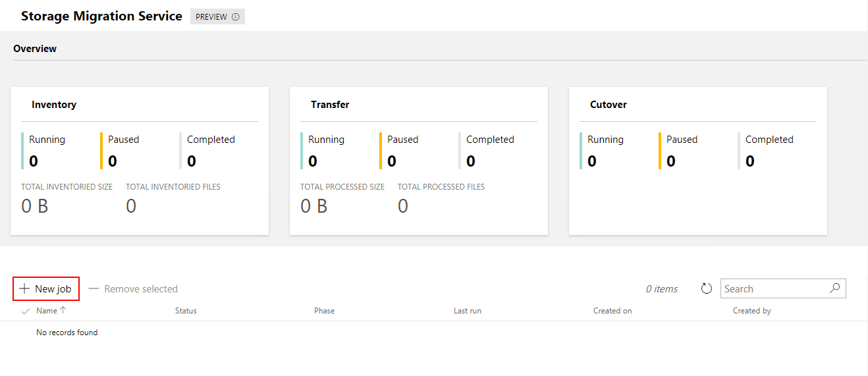Click the Last run column header

pyautogui.click(x=467, y=311)
